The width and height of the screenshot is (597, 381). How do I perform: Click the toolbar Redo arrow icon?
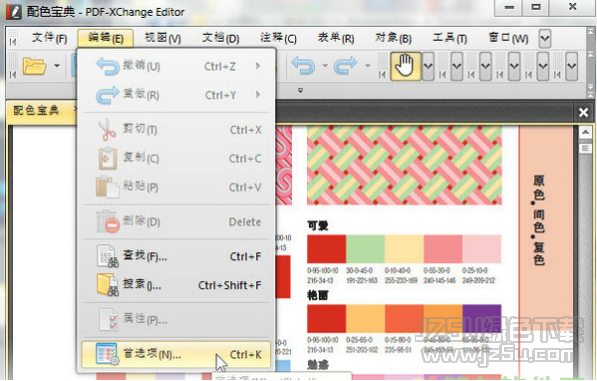coord(345,66)
